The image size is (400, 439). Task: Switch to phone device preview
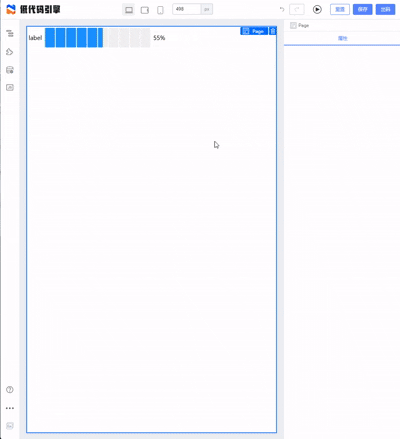coord(160,10)
